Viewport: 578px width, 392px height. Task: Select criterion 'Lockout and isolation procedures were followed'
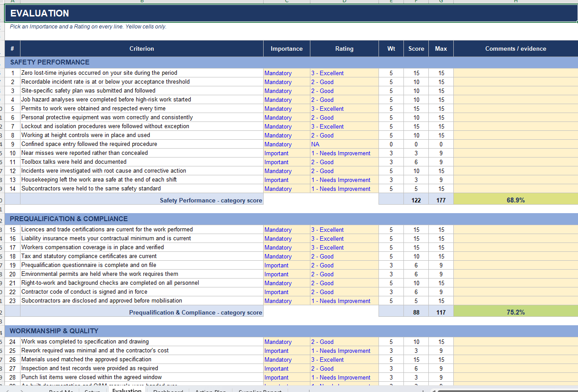click(x=142, y=126)
